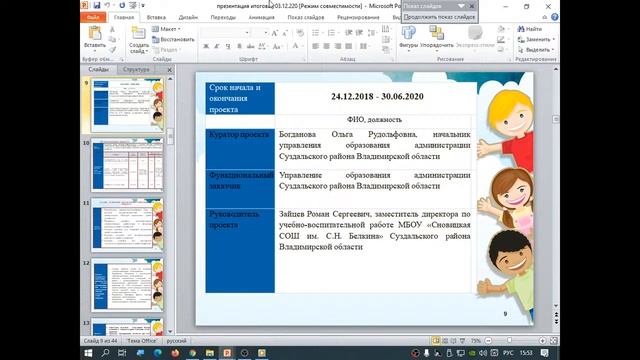This screenshot has height=360, width=640.
Task: Click the Align Text Left icon
Action: click(x=316, y=47)
